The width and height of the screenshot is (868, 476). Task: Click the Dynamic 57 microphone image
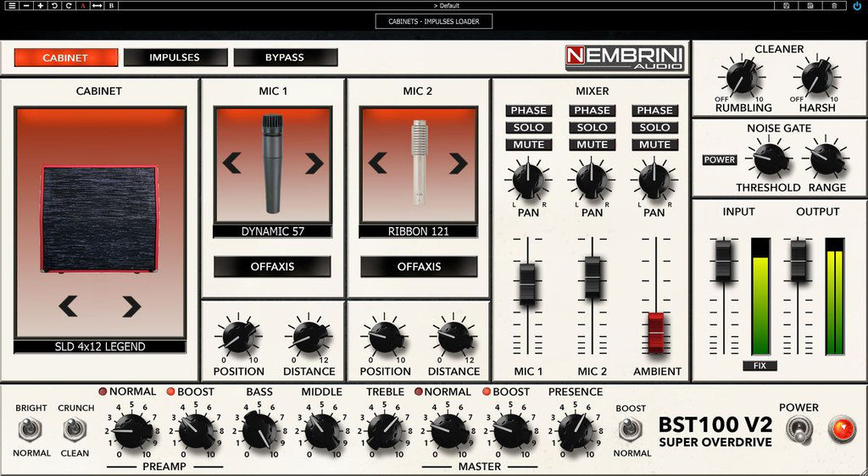272,163
